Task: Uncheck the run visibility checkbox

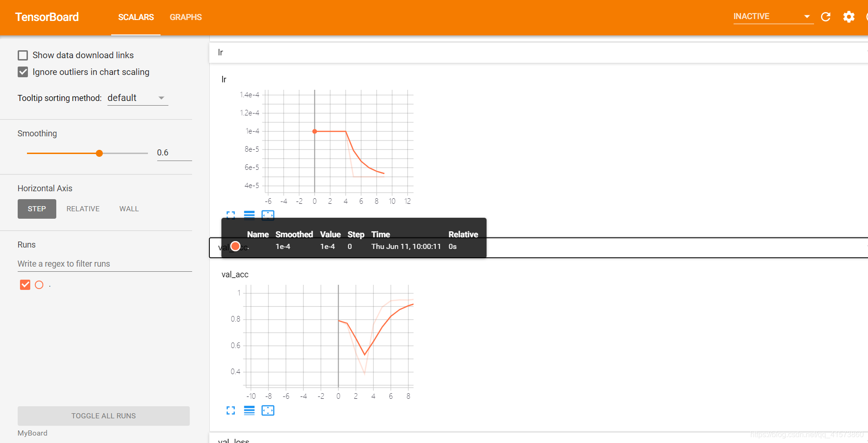Action: point(25,285)
